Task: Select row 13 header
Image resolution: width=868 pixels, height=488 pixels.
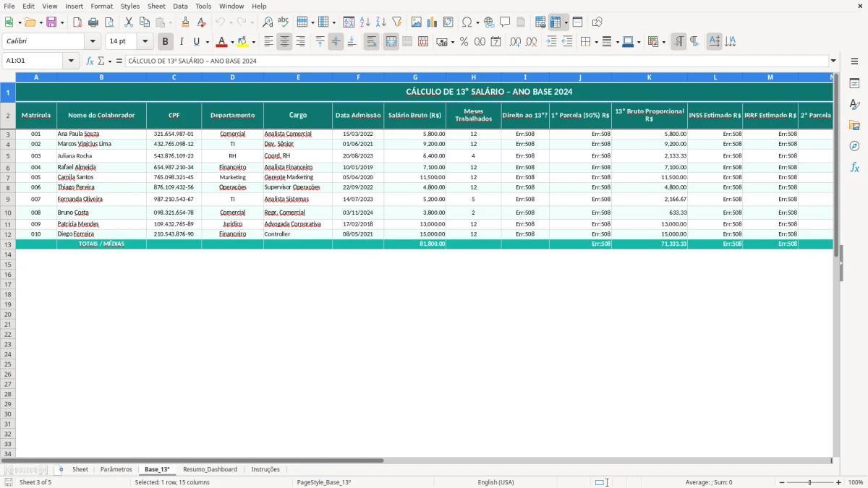Action: (x=8, y=244)
